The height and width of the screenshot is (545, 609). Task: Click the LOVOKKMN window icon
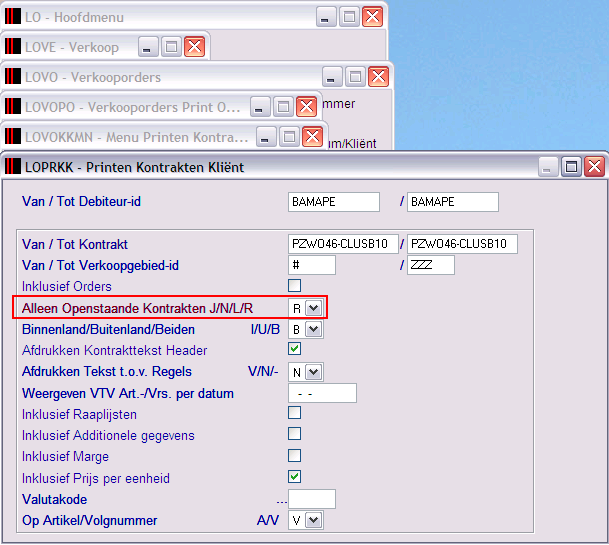[13, 136]
